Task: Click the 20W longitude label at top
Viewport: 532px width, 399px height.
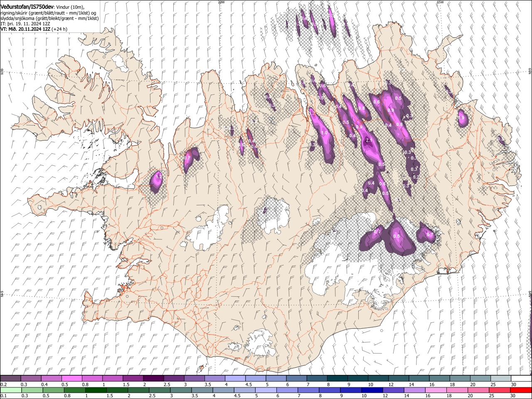Action: tap(221, 2)
